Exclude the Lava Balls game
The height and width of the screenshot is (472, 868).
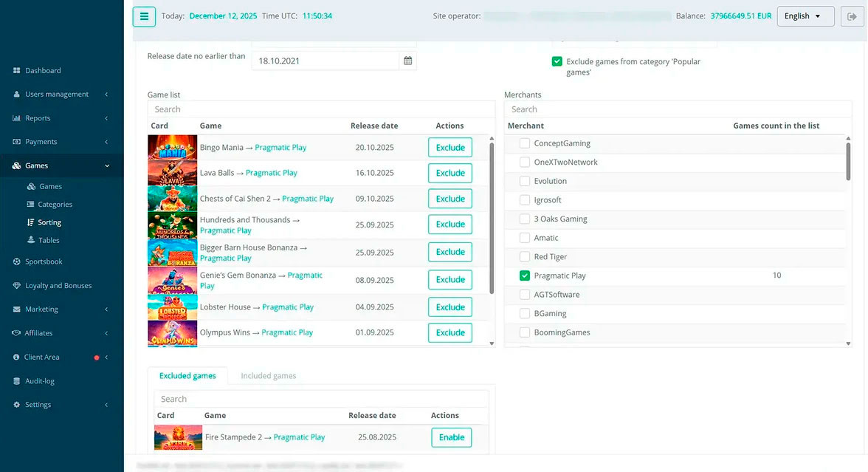[450, 173]
